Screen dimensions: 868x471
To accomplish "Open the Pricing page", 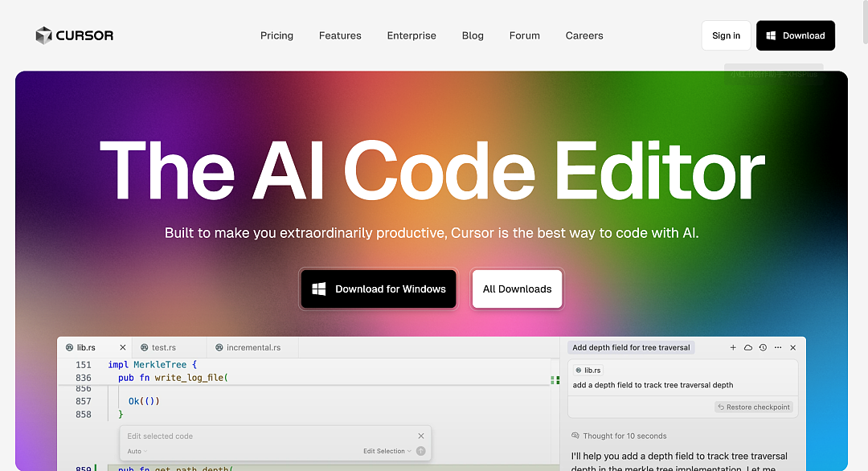I will point(276,35).
